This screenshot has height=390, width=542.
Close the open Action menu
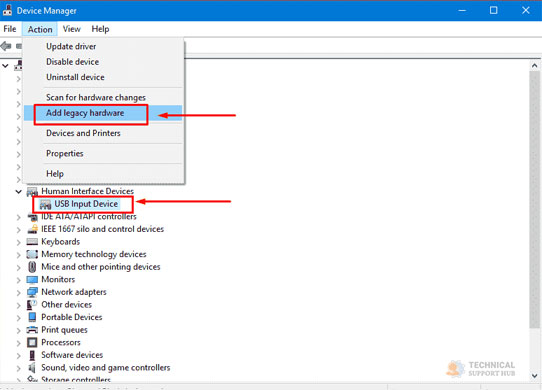(x=40, y=29)
